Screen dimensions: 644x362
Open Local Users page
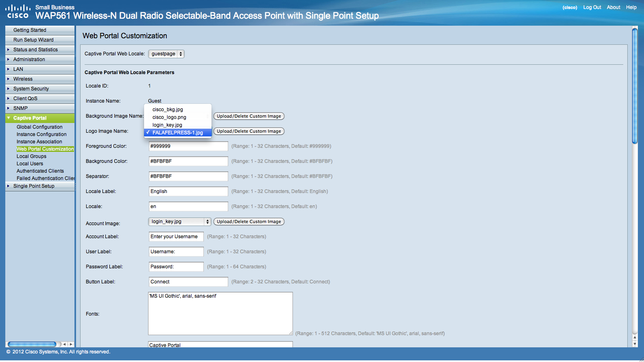click(30, 164)
